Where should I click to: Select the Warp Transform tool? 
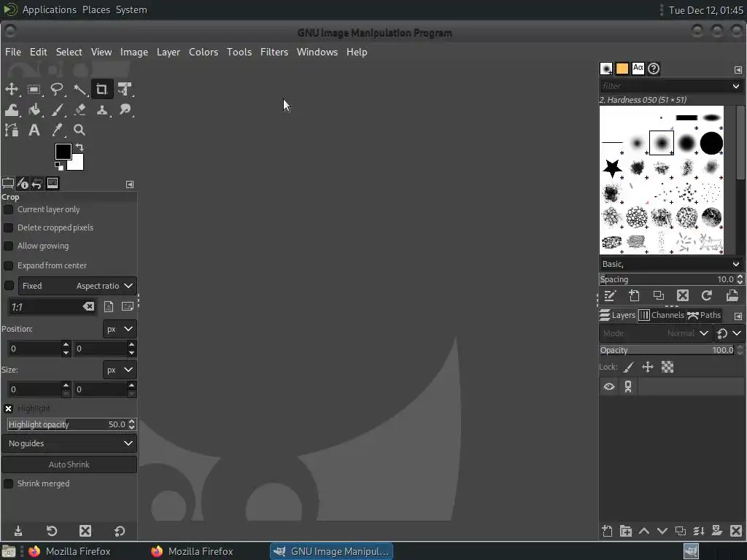click(12, 110)
